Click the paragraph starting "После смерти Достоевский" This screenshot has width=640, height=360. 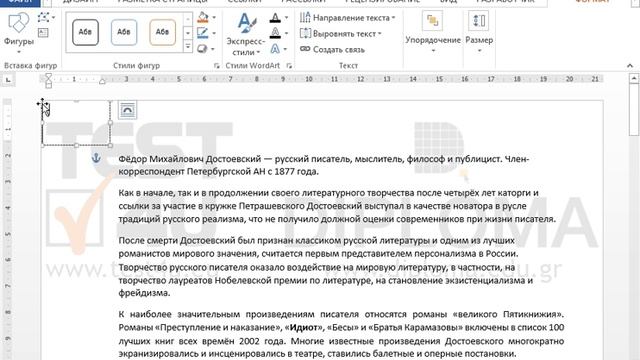coord(325,267)
